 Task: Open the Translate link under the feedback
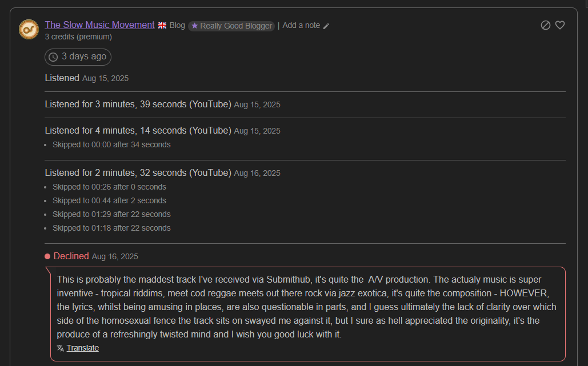82,348
